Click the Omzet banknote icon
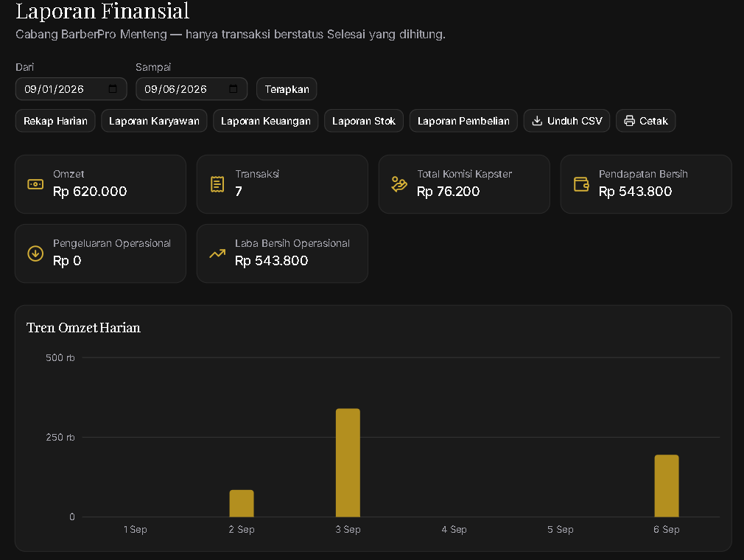 click(35, 184)
